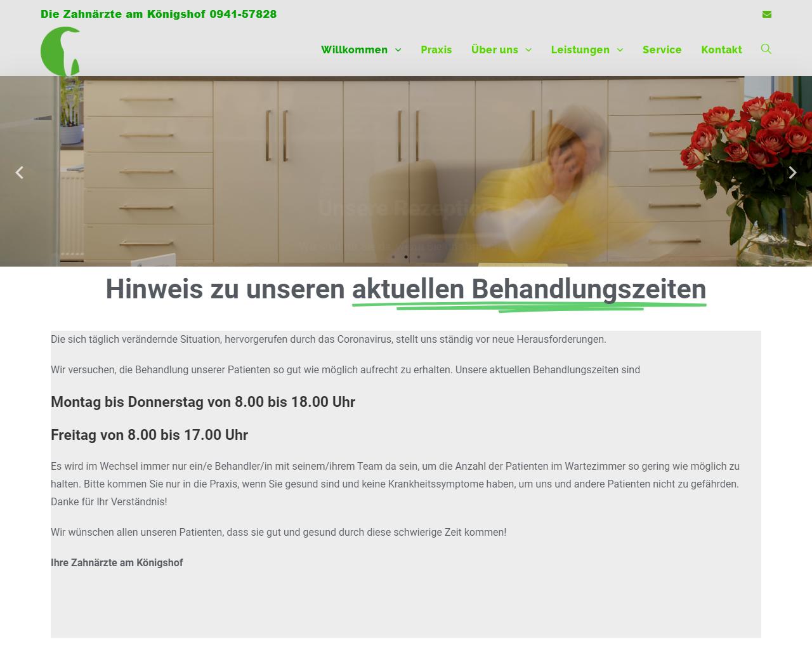Go to the Kontakt page
The height and width of the screenshot is (650, 812).
(x=721, y=50)
